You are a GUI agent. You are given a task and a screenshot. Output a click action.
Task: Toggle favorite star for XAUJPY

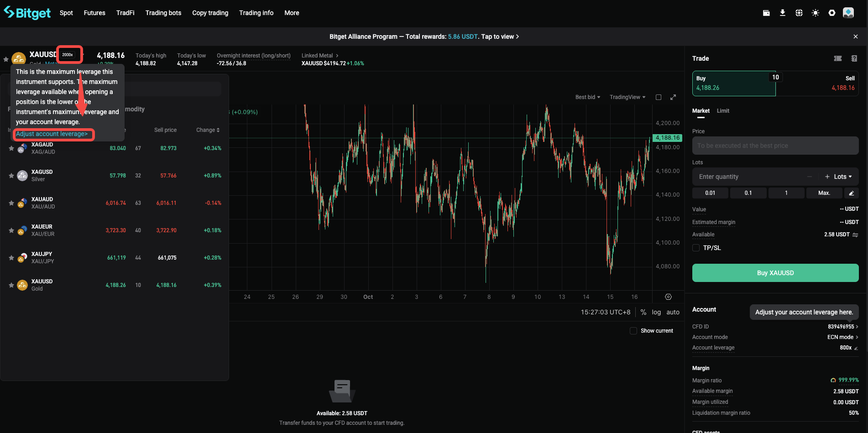[x=11, y=258]
